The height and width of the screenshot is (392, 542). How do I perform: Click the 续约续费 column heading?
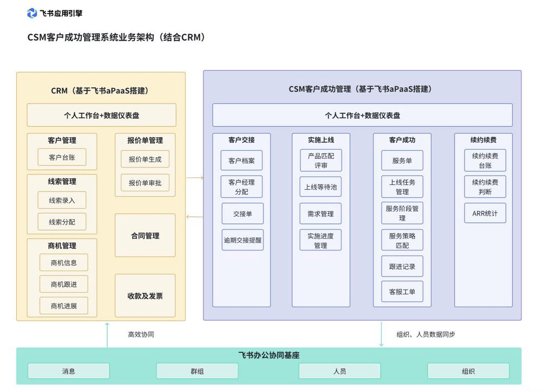(x=483, y=140)
